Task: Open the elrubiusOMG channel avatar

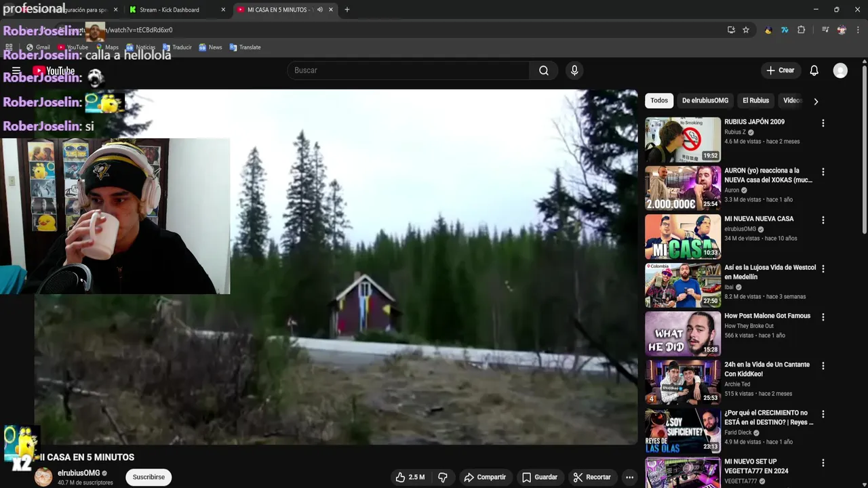Action: point(43,477)
